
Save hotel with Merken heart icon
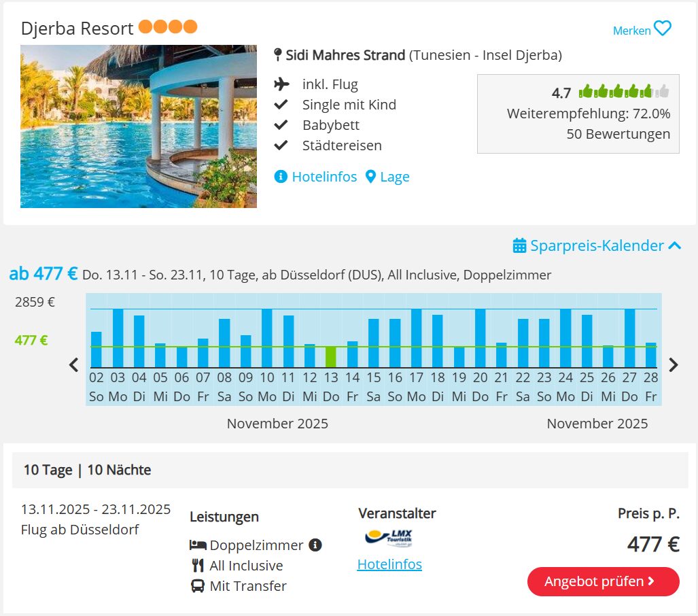[663, 29]
